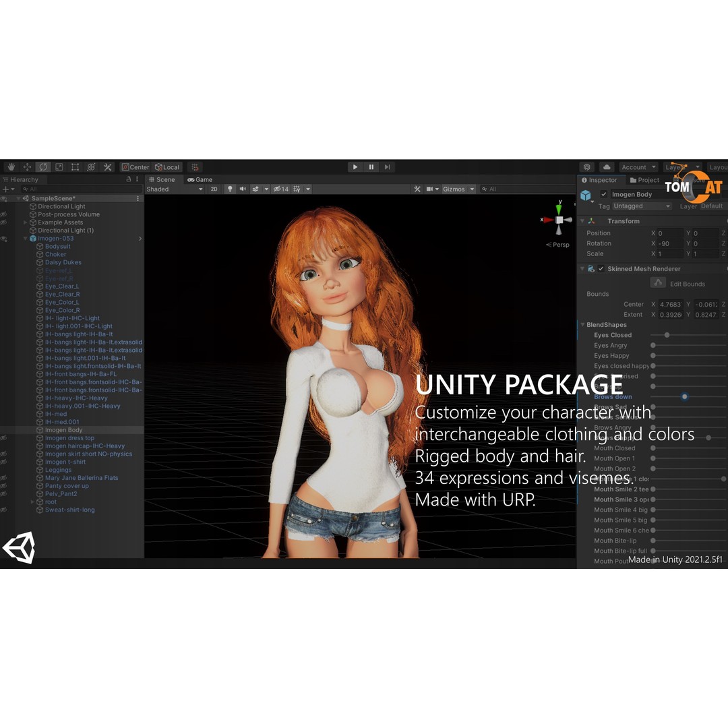Collapse the Skinned Mesh Renderer component
The image size is (728, 728).
[x=582, y=268]
